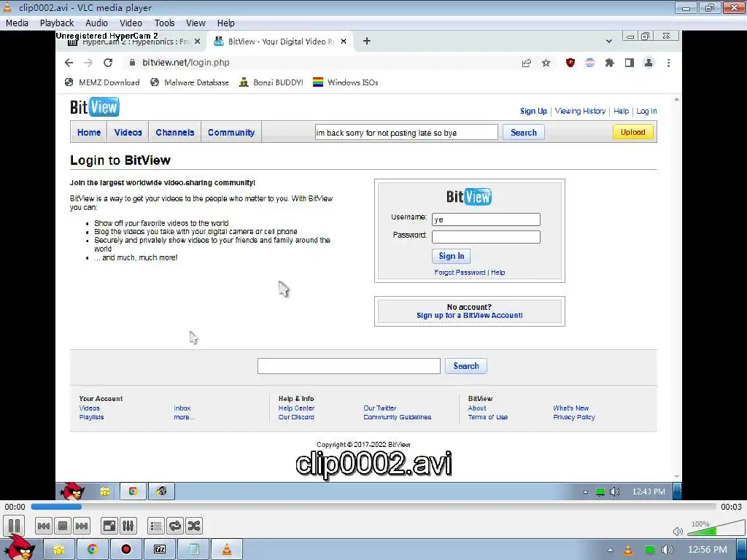Seek in the VLC timeline bar
747x560 pixels.
[x=373, y=507]
